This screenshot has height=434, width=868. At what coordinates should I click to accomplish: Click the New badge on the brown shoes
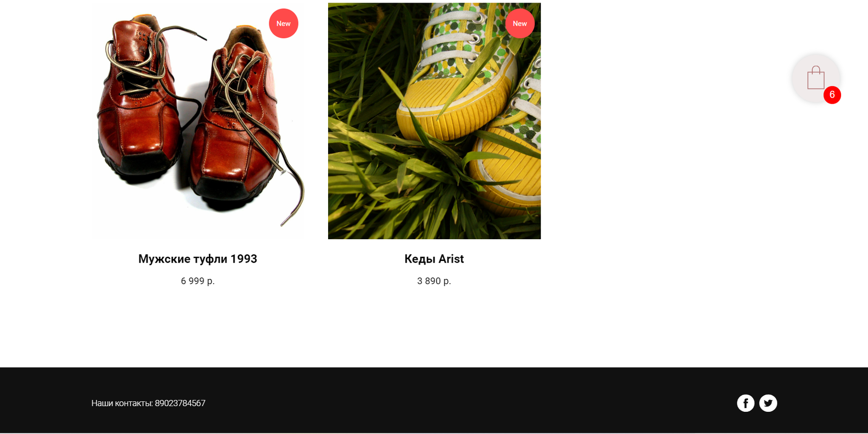click(284, 23)
